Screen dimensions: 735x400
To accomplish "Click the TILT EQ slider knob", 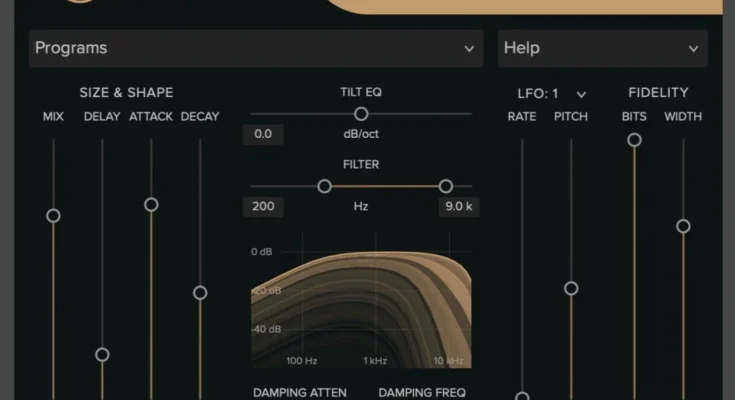I will click(x=361, y=114).
